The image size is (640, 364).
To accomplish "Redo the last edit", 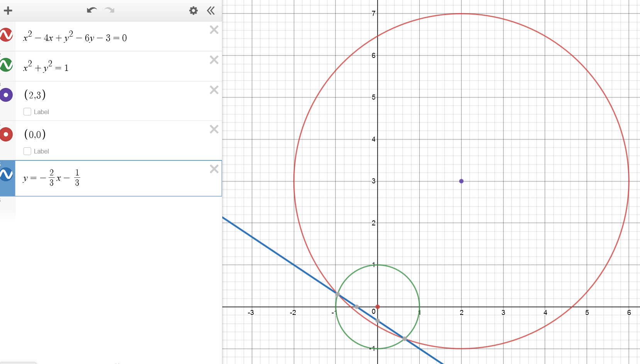I will 110,10.
